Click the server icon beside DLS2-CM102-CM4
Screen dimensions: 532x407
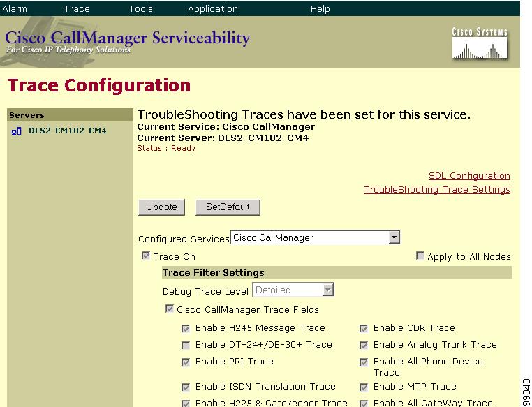[x=16, y=131]
